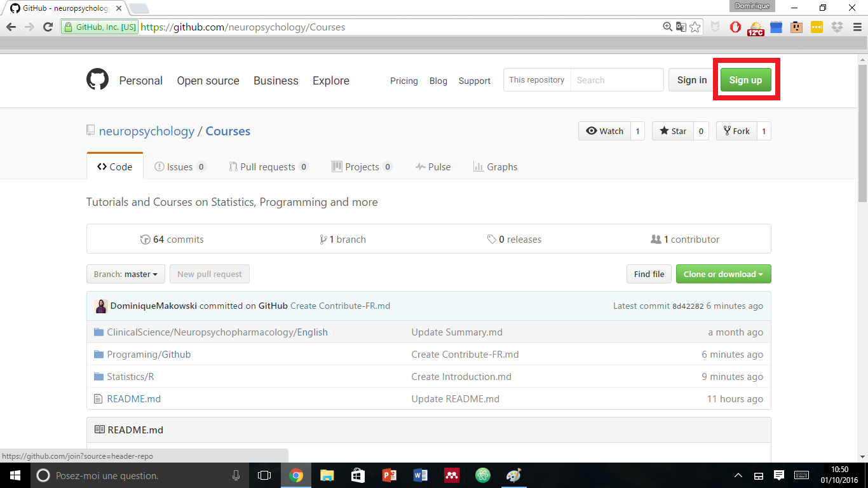View the 0 releases link
This screenshot has height=488, width=868.
(x=515, y=240)
